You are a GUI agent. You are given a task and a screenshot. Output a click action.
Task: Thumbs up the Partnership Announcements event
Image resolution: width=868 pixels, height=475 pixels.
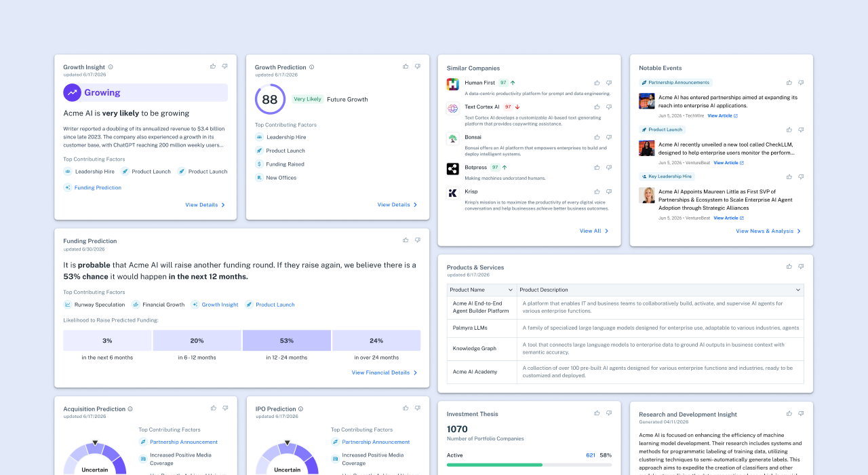(789, 83)
